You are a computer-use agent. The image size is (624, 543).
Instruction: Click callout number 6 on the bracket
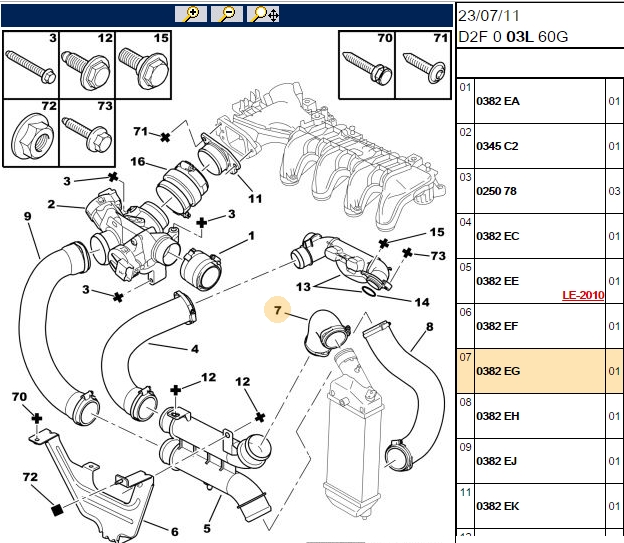(x=175, y=531)
